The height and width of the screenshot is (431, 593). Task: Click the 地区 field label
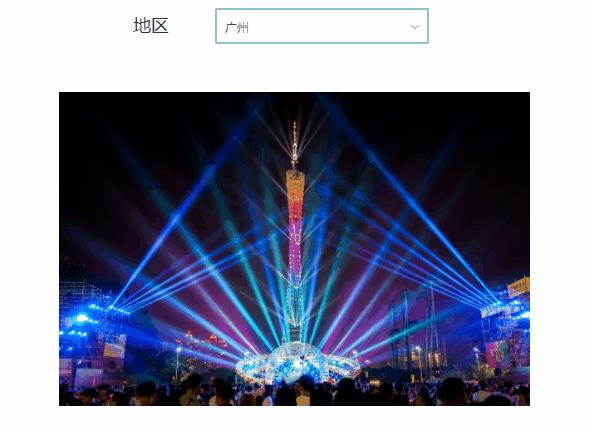tap(151, 26)
